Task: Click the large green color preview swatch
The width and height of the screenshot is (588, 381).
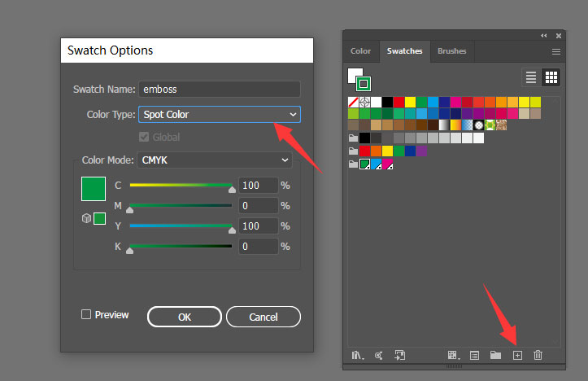Action: click(94, 189)
